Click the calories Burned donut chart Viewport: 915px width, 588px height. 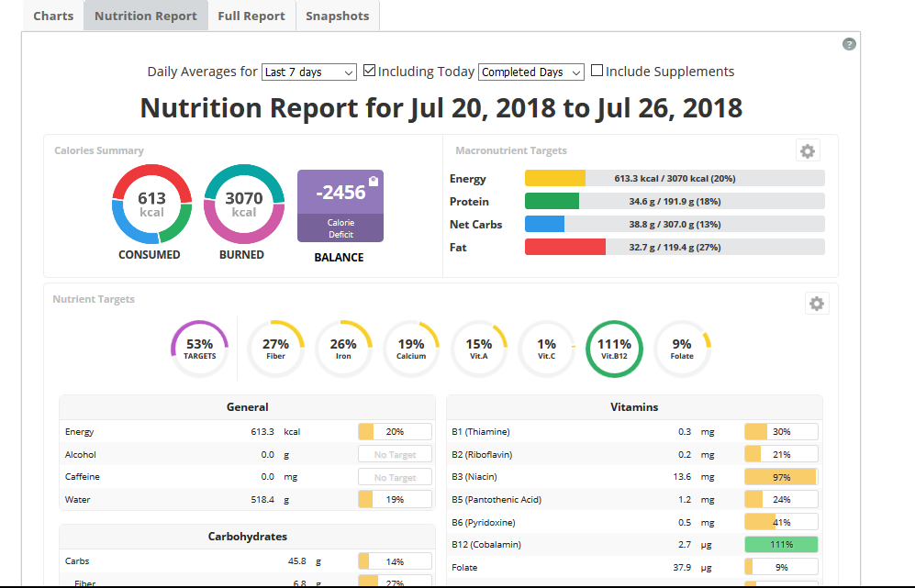click(x=244, y=205)
